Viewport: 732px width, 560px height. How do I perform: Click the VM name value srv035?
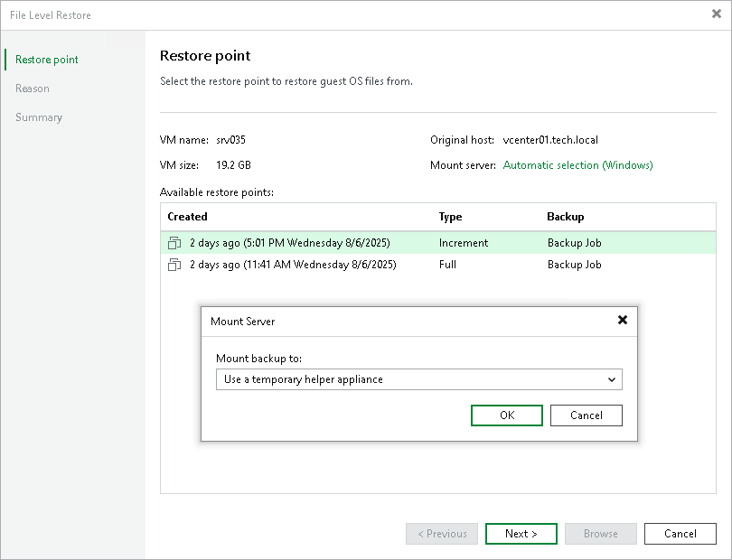230,140
